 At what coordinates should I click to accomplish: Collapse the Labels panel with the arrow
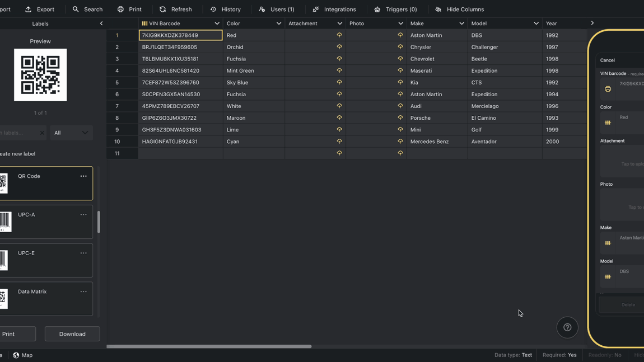[x=101, y=23]
